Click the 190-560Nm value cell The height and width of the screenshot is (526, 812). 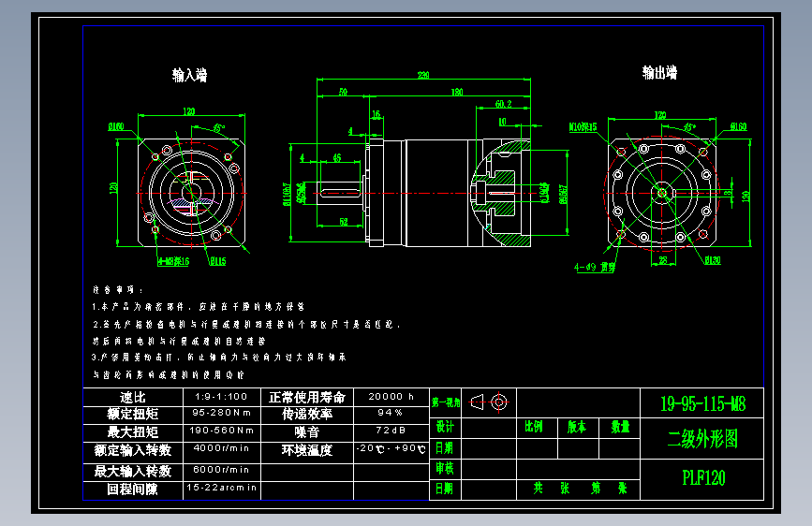pos(222,431)
